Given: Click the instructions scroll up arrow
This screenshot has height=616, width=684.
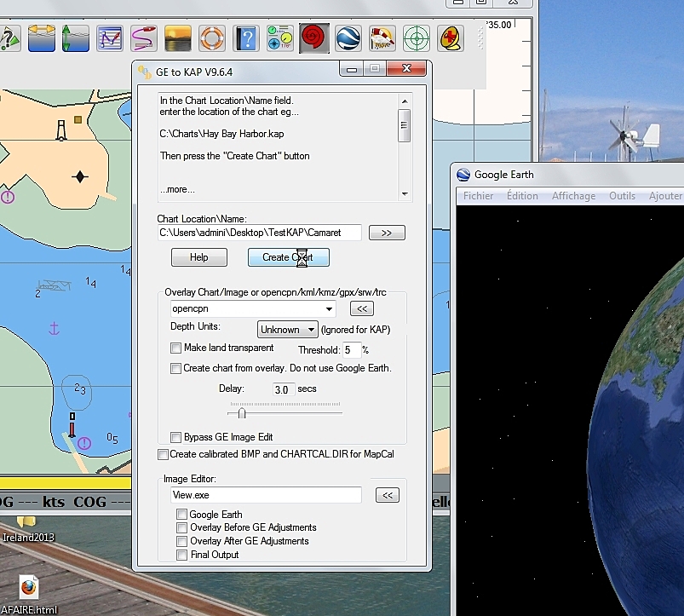Looking at the screenshot, I should (x=405, y=101).
